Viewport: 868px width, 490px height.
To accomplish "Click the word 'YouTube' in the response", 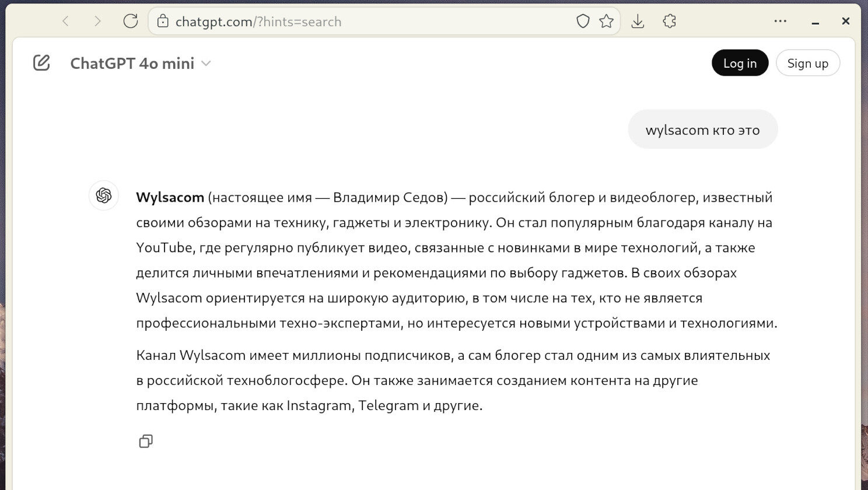I will [164, 247].
